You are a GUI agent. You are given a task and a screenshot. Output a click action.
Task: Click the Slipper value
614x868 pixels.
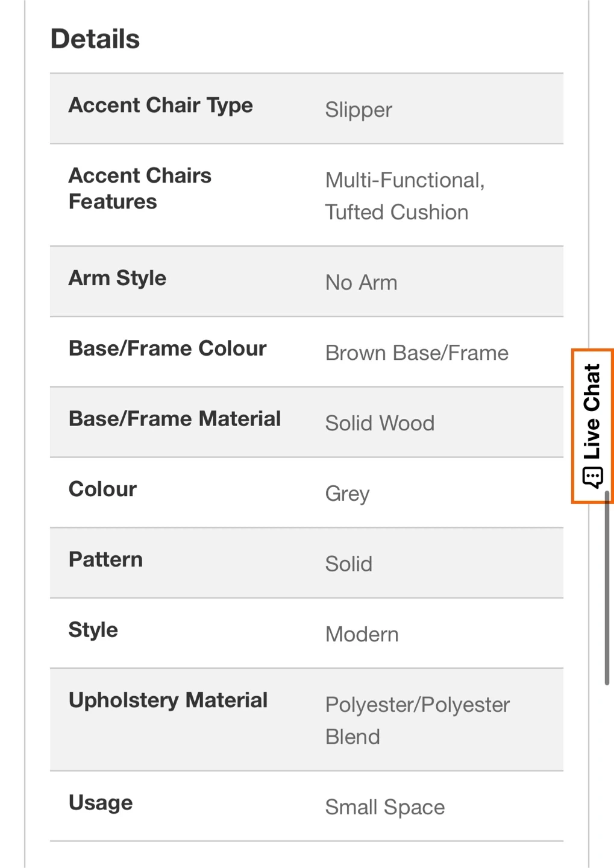[x=359, y=110]
